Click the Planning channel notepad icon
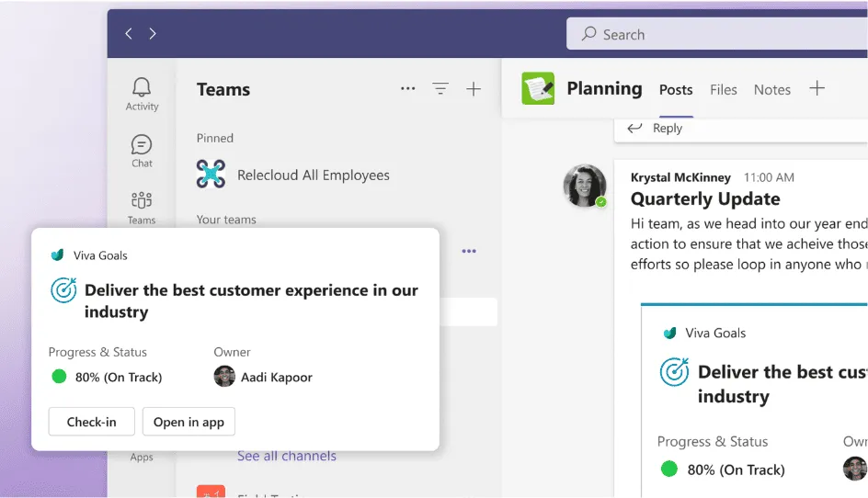868x498 pixels. click(x=538, y=89)
